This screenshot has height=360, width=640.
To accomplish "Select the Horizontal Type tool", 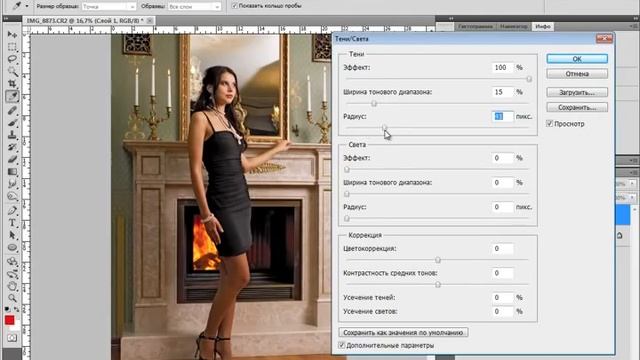I will click(12, 223).
